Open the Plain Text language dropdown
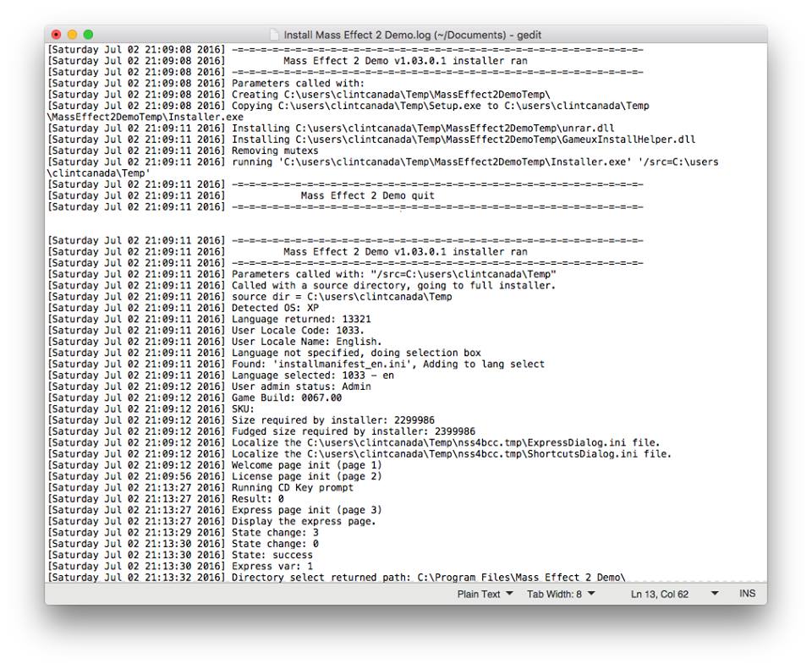Screen dimensions: 812x669 (485, 594)
